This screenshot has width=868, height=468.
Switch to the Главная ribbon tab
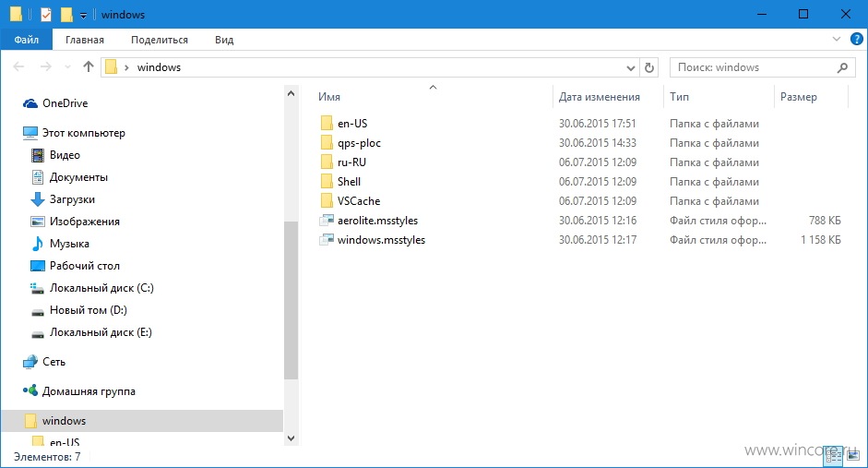(85, 40)
